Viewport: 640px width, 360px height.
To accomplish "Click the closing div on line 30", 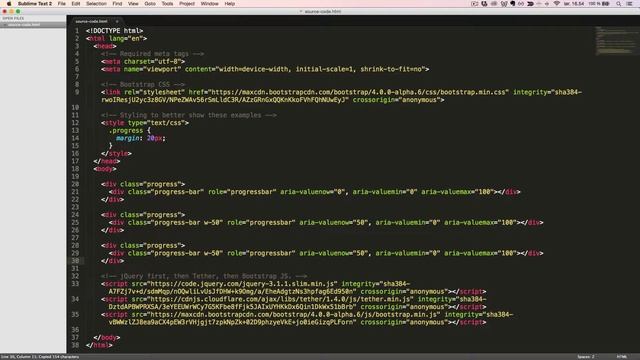I will coord(113,261).
